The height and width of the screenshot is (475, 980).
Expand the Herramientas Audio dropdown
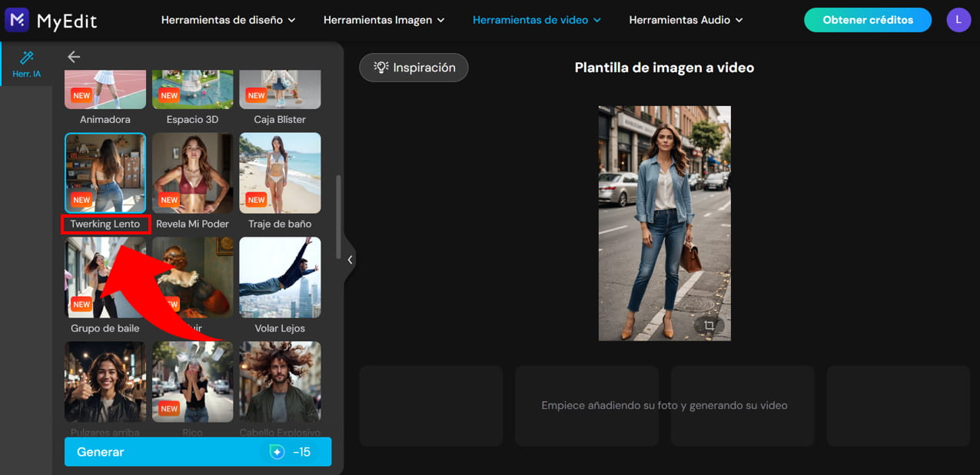pyautogui.click(x=686, y=20)
